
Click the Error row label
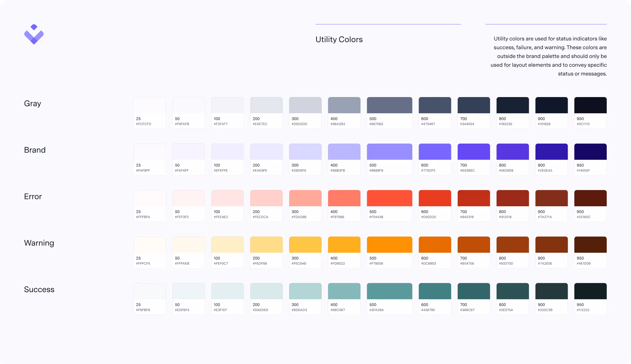coord(33,196)
